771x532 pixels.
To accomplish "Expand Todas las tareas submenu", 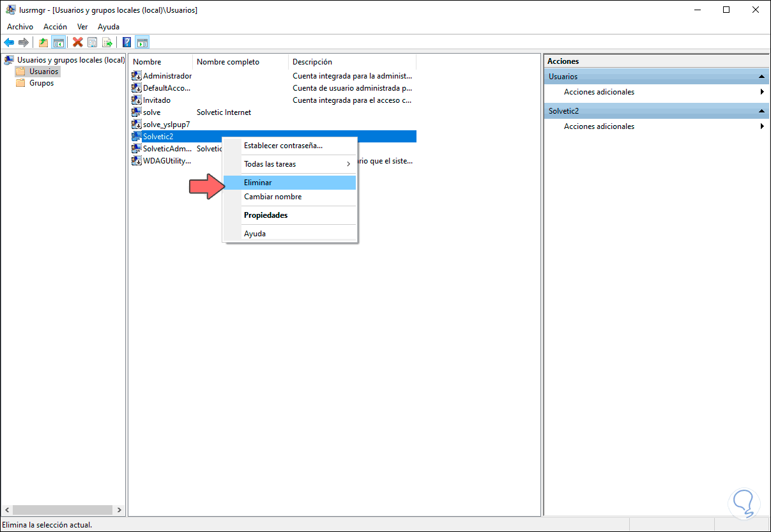I will 289,164.
